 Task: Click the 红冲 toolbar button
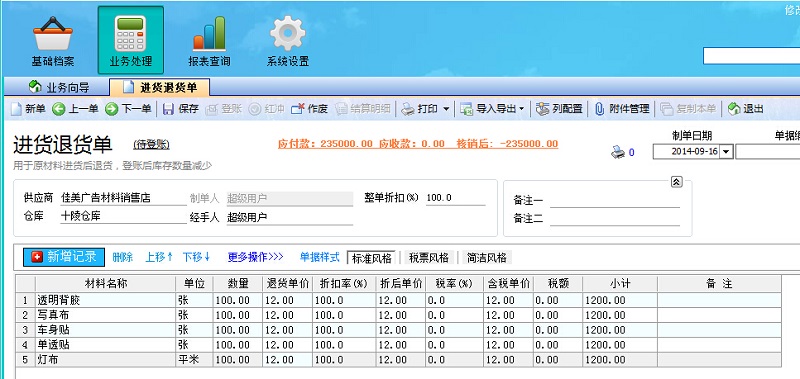click(266, 109)
